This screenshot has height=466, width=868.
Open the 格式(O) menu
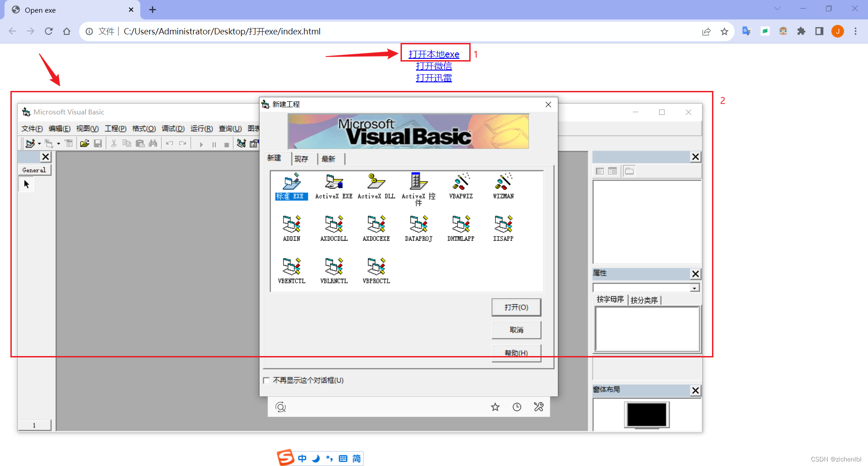144,128
